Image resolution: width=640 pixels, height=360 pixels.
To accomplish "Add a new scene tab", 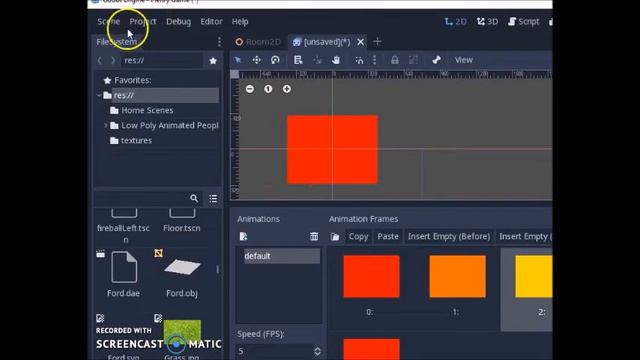I will (x=377, y=41).
